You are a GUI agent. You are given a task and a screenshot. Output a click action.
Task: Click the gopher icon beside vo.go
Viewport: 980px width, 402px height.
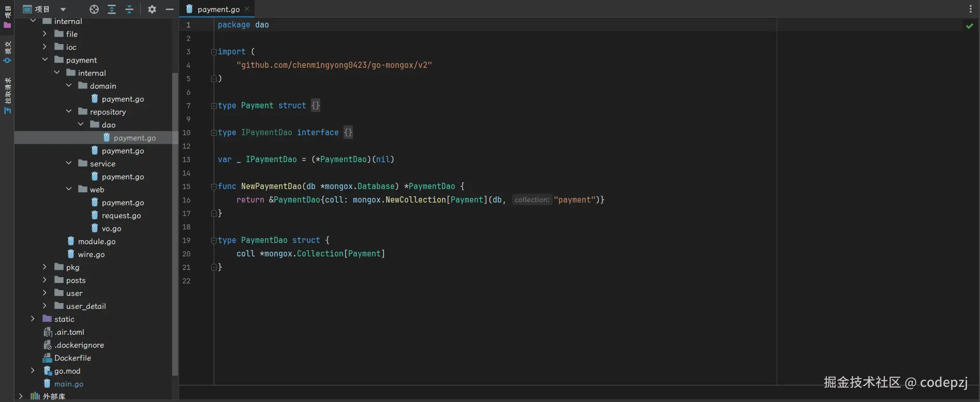95,228
